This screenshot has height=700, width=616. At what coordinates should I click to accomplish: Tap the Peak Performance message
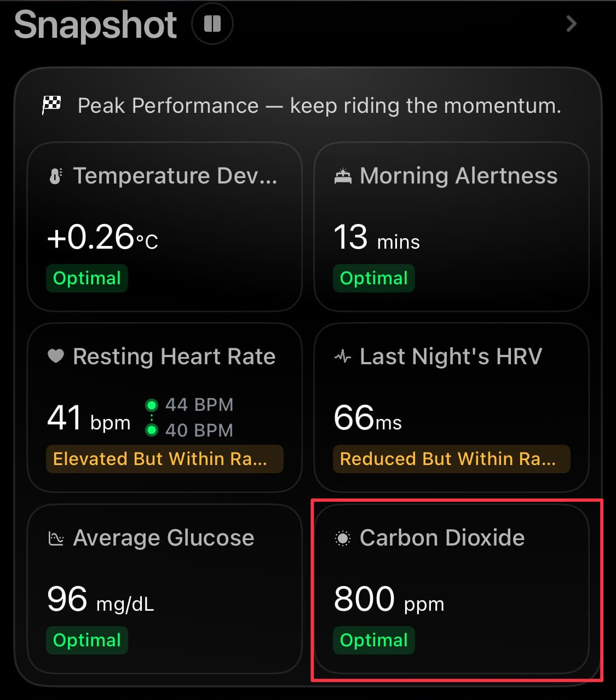pos(319,105)
